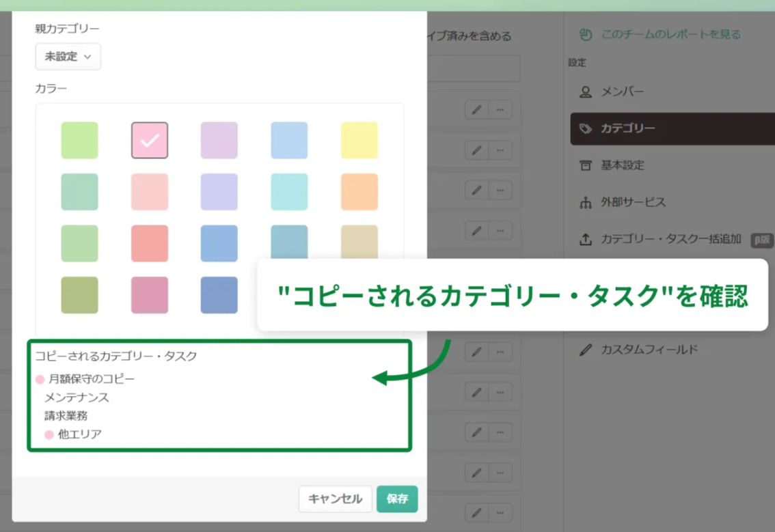Image resolution: width=775 pixels, height=532 pixels.
Task: Select the yellow color swatch
Action: pyautogui.click(x=359, y=141)
